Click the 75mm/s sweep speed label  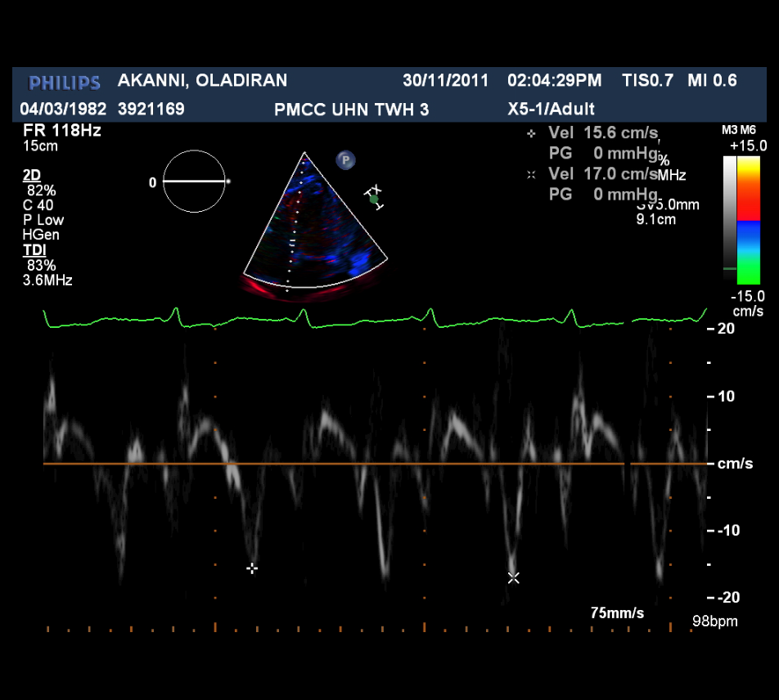tap(617, 613)
